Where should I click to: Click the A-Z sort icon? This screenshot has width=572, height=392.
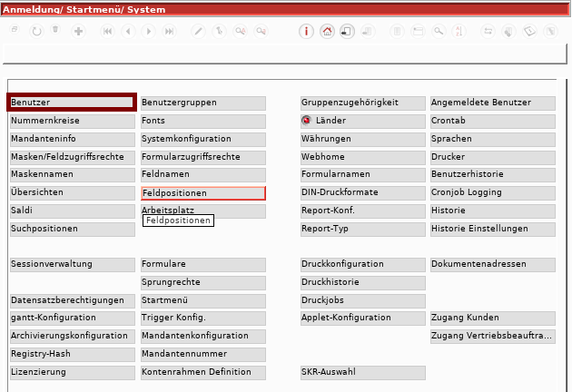[x=459, y=32]
